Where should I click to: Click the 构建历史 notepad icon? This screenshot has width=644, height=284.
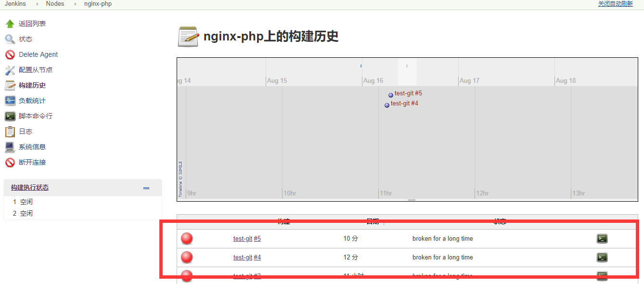(10, 85)
